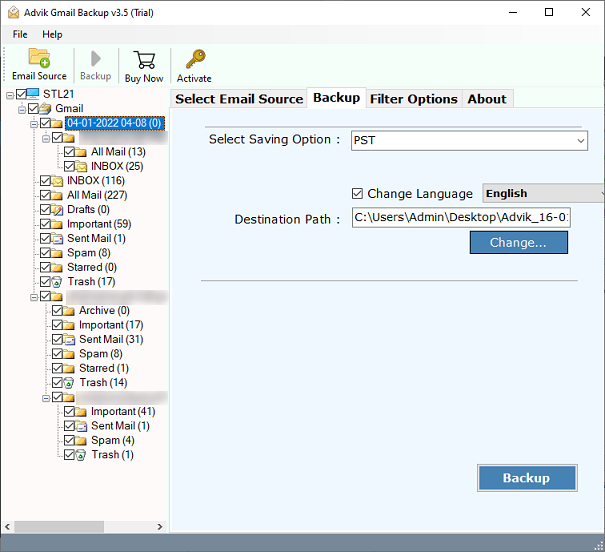Uncheck the Spam (4) checkbox
The height and width of the screenshot is (552, 605).
point(69,441)
